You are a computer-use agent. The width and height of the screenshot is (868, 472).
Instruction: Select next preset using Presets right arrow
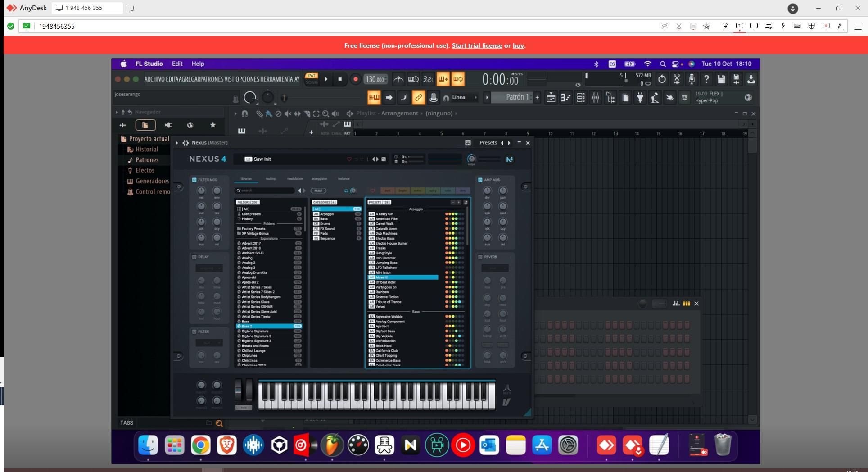pos(509,143)
